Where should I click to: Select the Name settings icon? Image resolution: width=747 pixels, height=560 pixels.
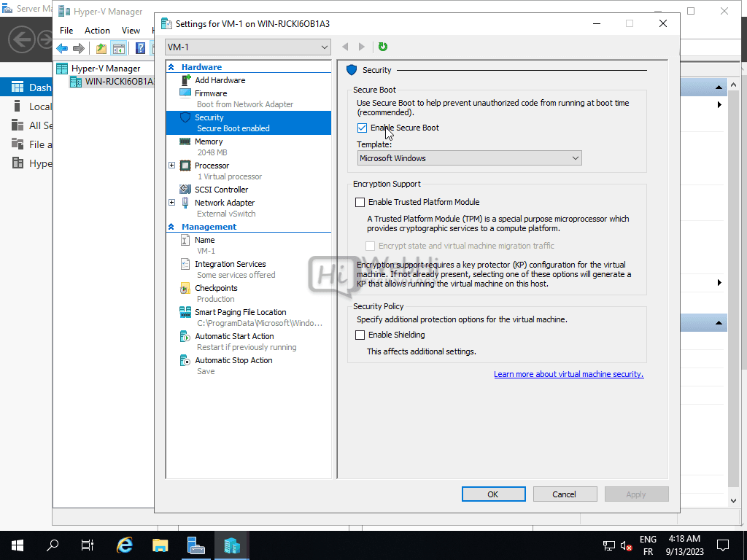point(185,240)
